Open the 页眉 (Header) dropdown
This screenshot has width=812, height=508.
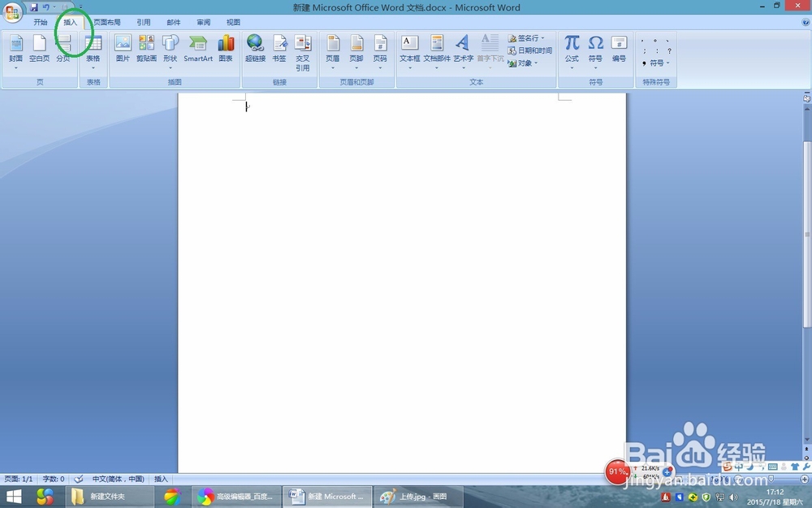(x=332, y=52)
